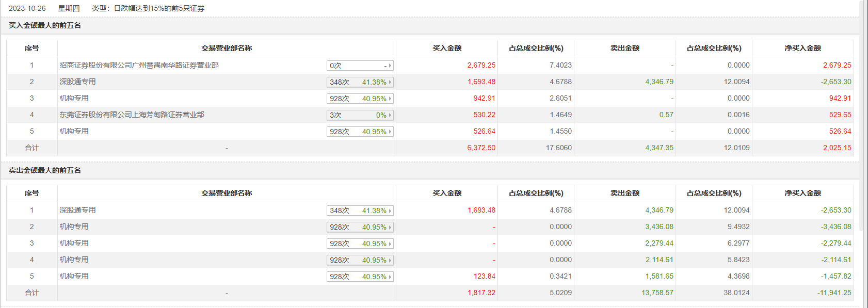The width and height of the screenshot is (868, 308).
Task: Click the arrow icon beside 0次 stats
Action: [390, 66]
